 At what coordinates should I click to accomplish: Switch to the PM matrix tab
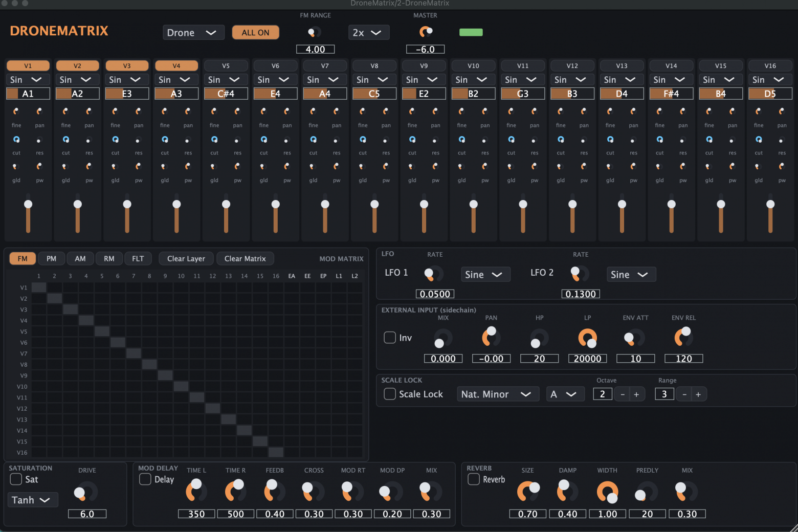[51, 259]
